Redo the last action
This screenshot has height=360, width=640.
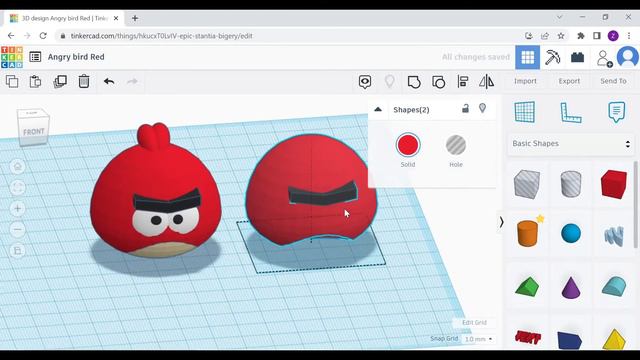132,82
